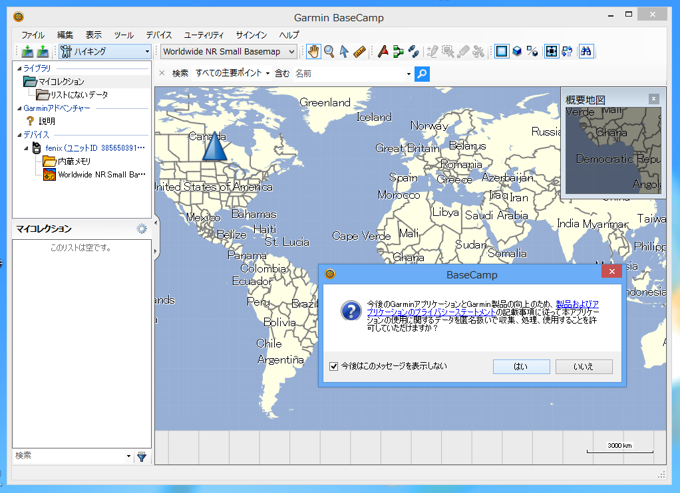Click the new route tool icon
The width and height of the screenshot is (680, 493).
[x=398, y=52]
